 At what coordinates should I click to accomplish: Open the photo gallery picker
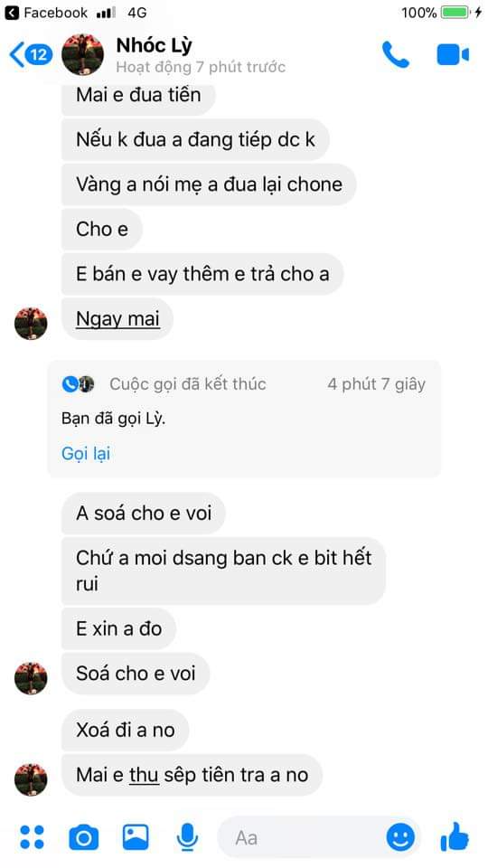point(136,836)
